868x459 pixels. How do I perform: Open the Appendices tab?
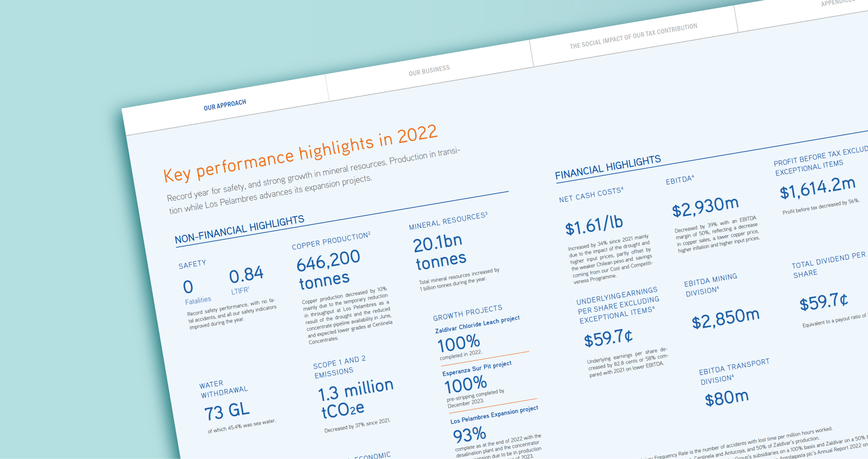838,3
